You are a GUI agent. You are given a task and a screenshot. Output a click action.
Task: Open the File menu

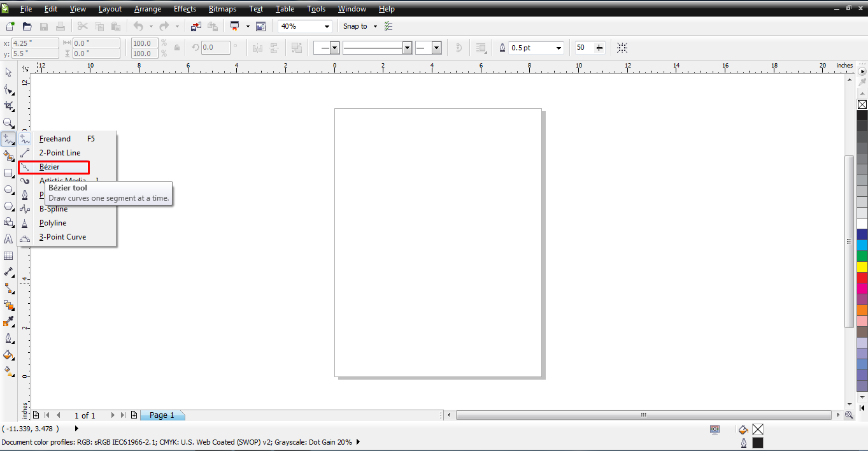[26, 9]
